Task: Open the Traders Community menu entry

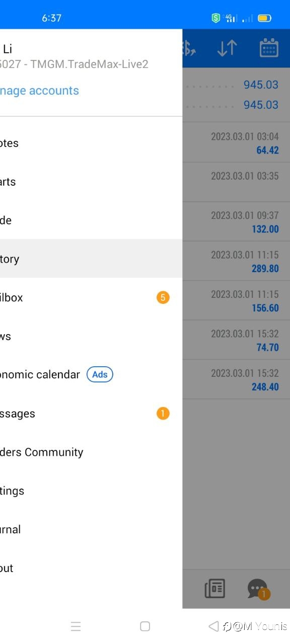Action: point(91,452)
